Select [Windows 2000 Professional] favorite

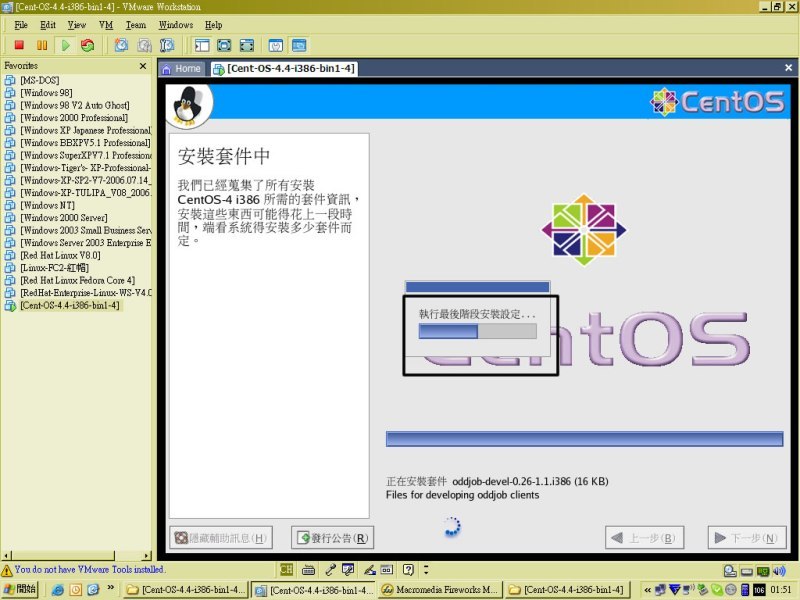point(73,118)
